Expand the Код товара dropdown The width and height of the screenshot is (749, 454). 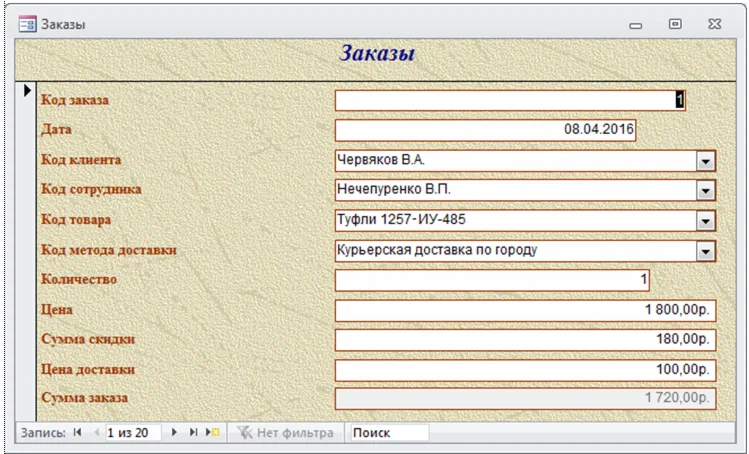pos(705,221)
